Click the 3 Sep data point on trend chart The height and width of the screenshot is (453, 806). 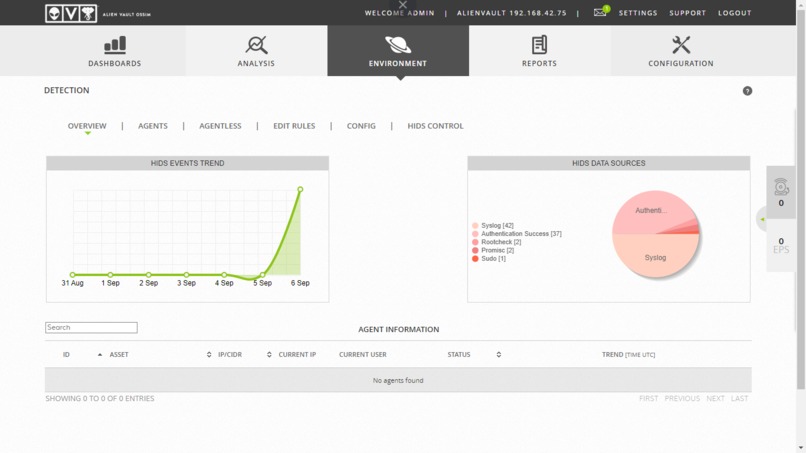pyautogui.click(x=187, y=275)
